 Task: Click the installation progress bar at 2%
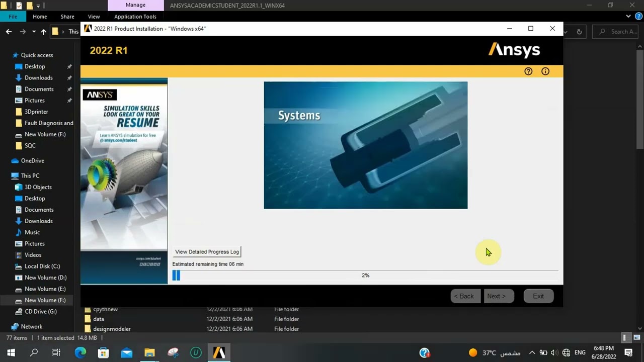coord(365,276)
